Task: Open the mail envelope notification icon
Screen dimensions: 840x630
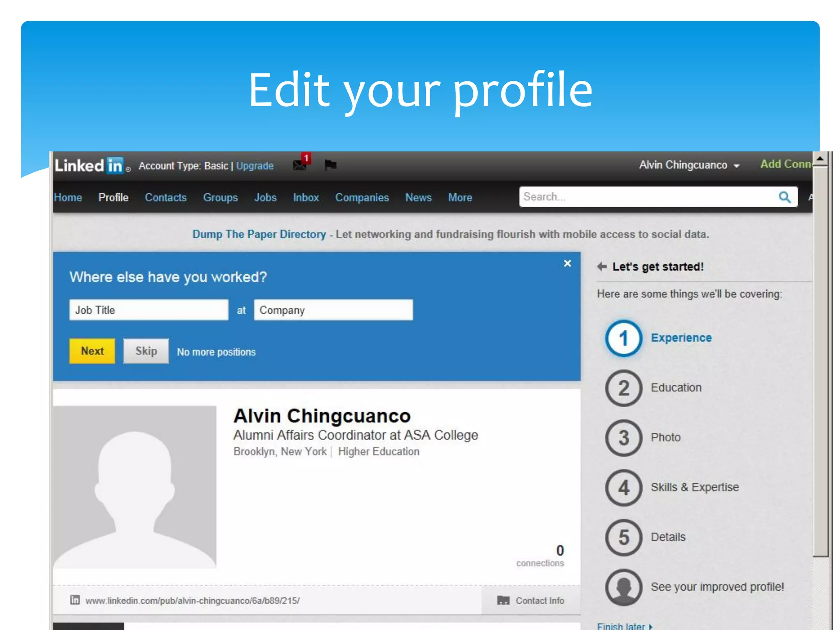Action: coord(300,165)
